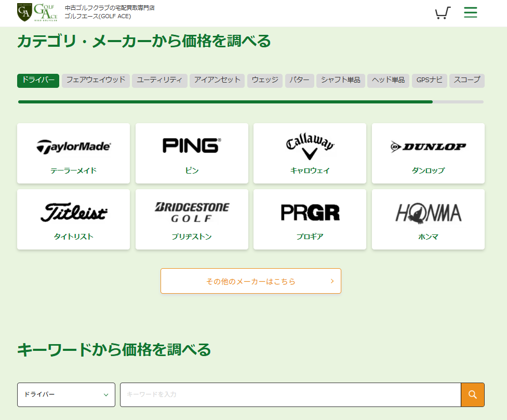Image resolution: width=507 pixels, height=420 pixels.
Task: Focus the キーワードを入力 search field
Action: click(x=290, y=395)
